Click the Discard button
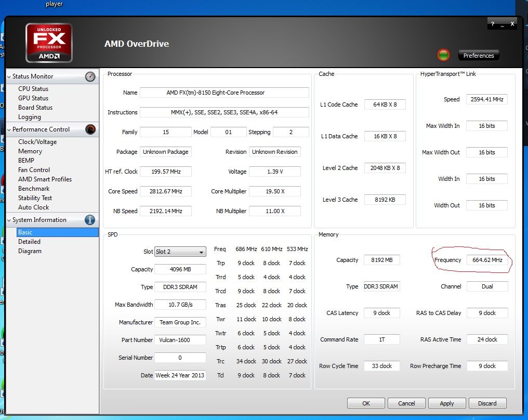 click(487, 403)
